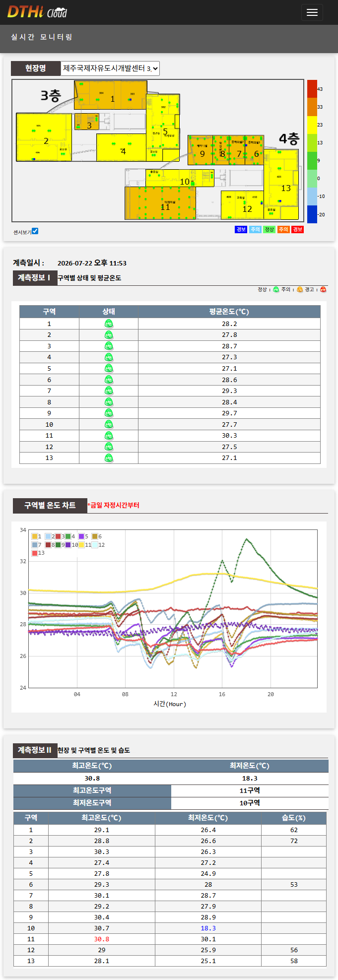Viewport: 338px width, 980px height.
Task: Click zone 6 status icon in table
Action: [109, 380]
